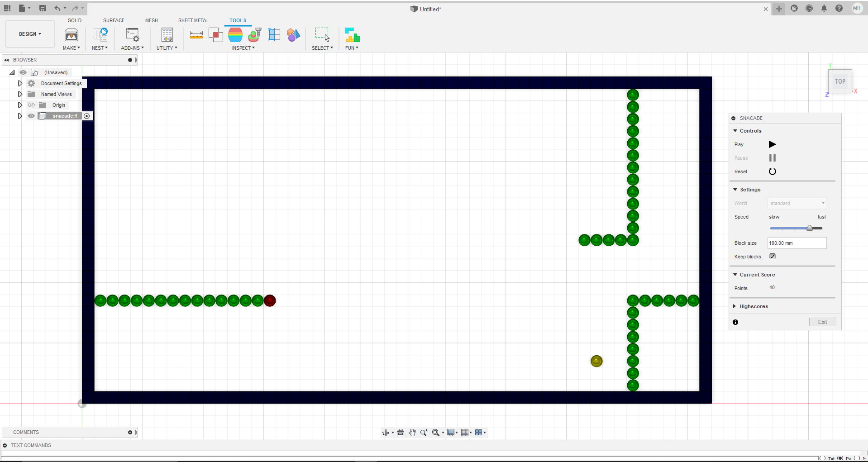Open the Job Status clock icon
The image size is (868, 462).
tap(809, 8)
